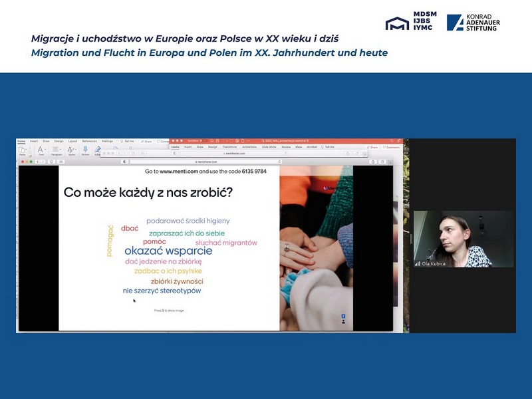This screenshot has height=399, width=532.
Task: Click the participant count icon on slide
Action: pyautogui.click(x=343, y=321)
